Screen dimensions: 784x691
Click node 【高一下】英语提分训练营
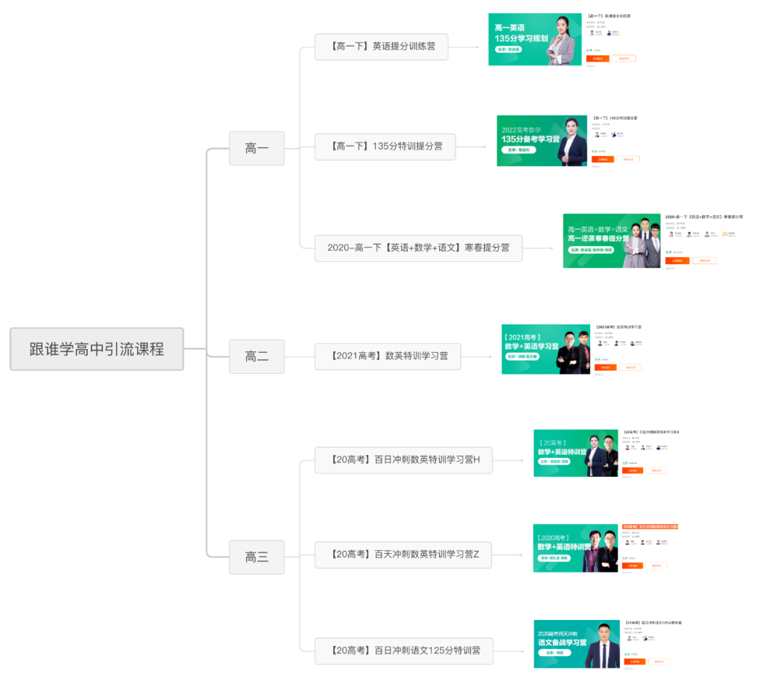381,46
